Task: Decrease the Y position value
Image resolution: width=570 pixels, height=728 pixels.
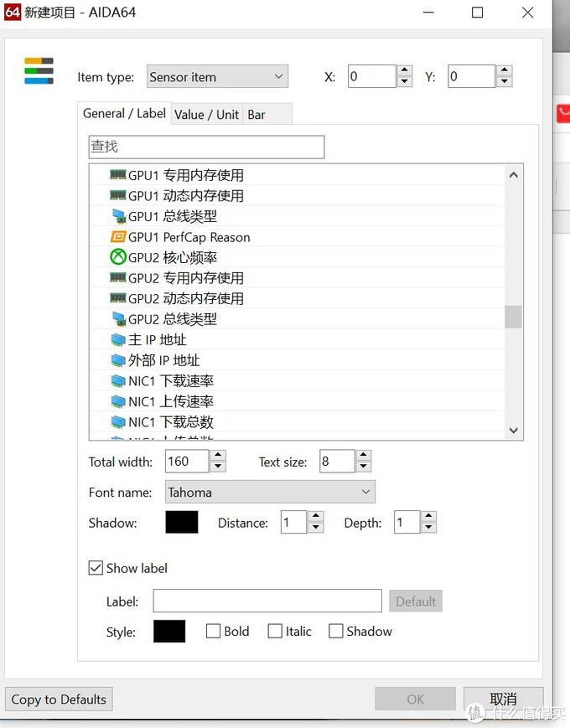Action: pyautogui.click(x=505, y=82)
